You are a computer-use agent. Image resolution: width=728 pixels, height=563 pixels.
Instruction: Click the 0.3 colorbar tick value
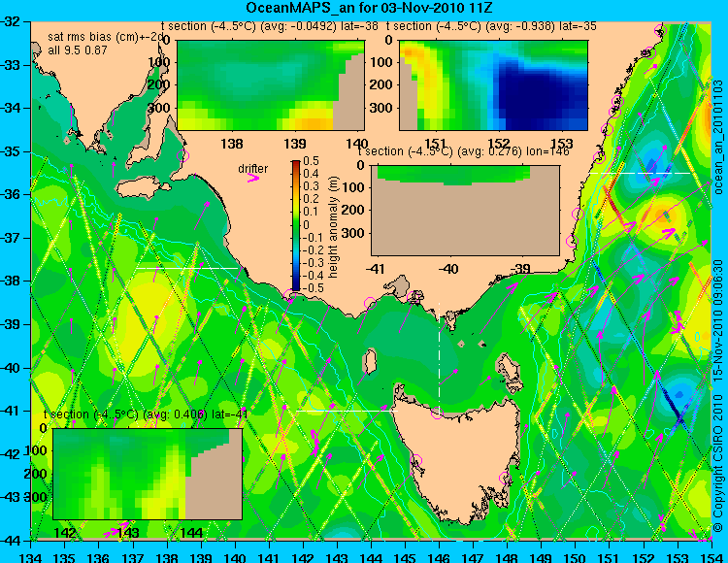pyautogui.click(x=311, y=186)
